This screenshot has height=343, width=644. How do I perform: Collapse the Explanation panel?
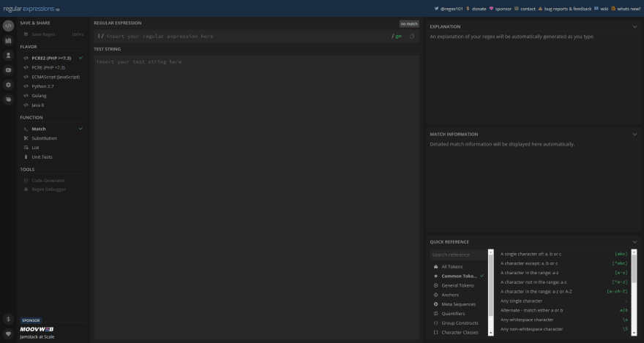click(634, 26)
